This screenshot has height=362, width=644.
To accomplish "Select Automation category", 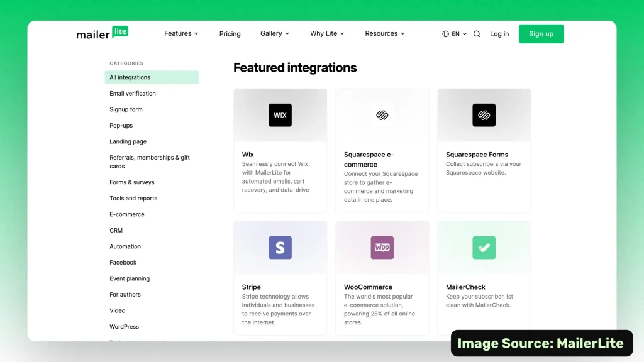I will click(125, 246).
